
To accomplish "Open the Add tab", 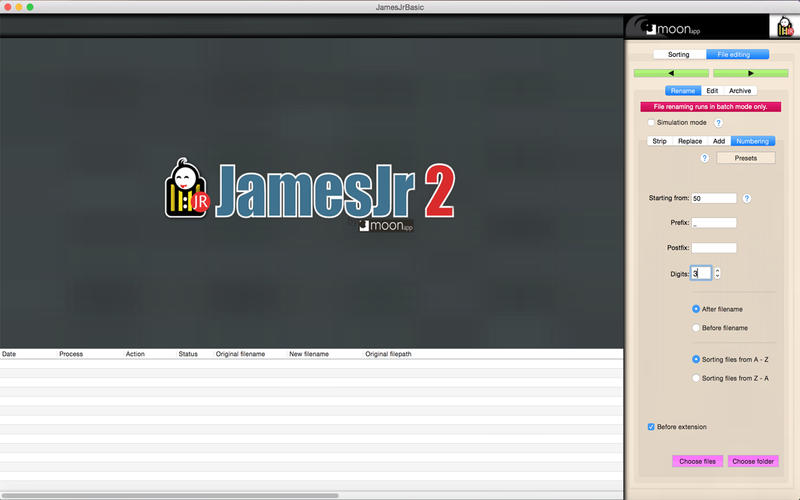I will [x=719, y=141].
